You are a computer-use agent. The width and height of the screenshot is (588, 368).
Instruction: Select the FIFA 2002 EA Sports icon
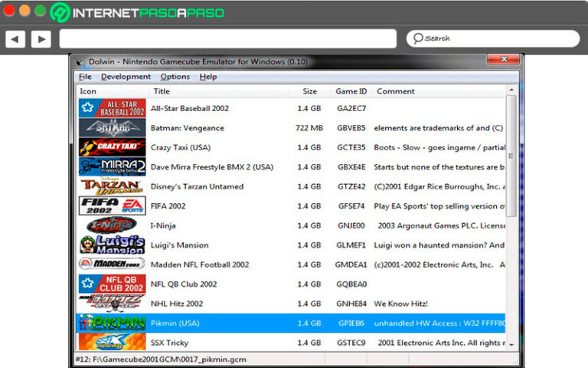112,206
